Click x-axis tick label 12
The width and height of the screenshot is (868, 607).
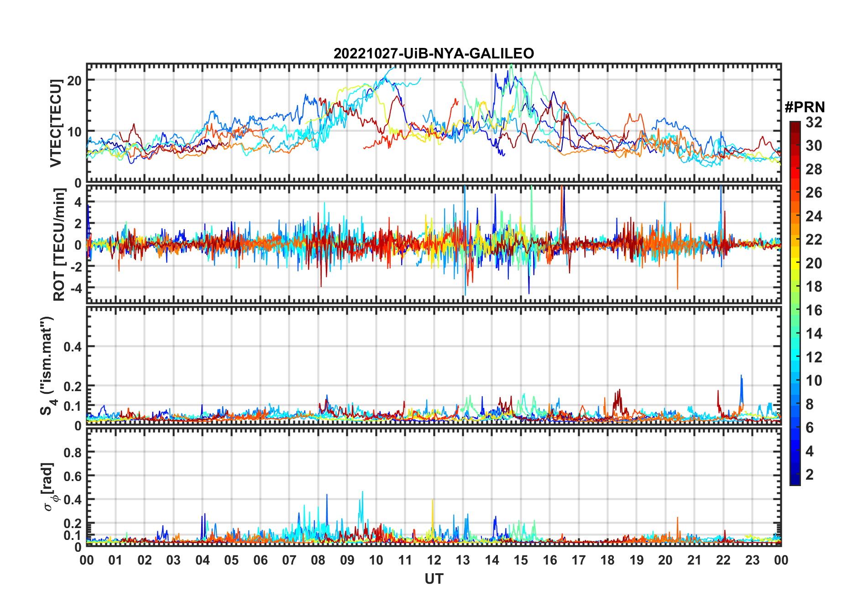[434, 560]
